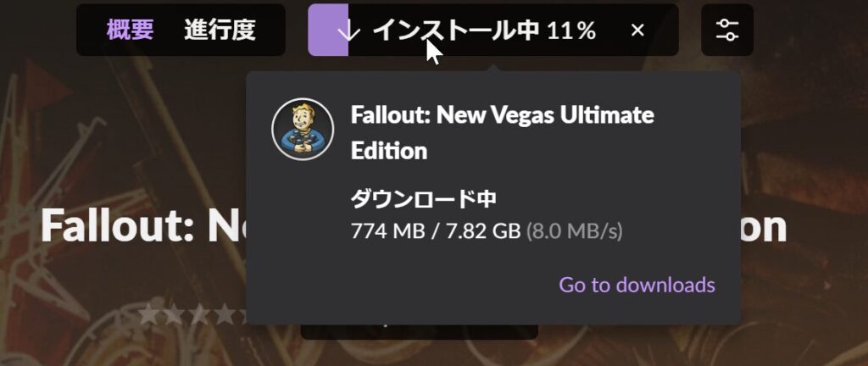Click the 8.0 MB/s download speed
The image size is (868, 366).
point(574,231)
